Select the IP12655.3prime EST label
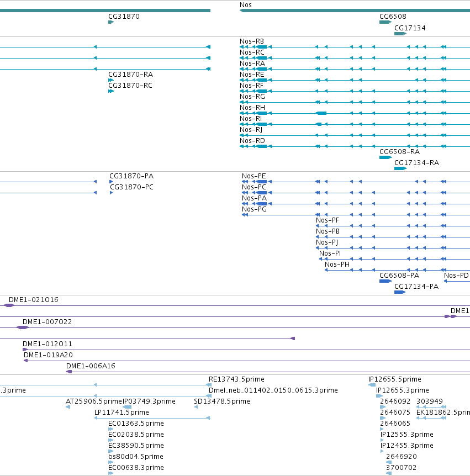The height and width of the screenshot is (476, 470). tap(403, 390)
